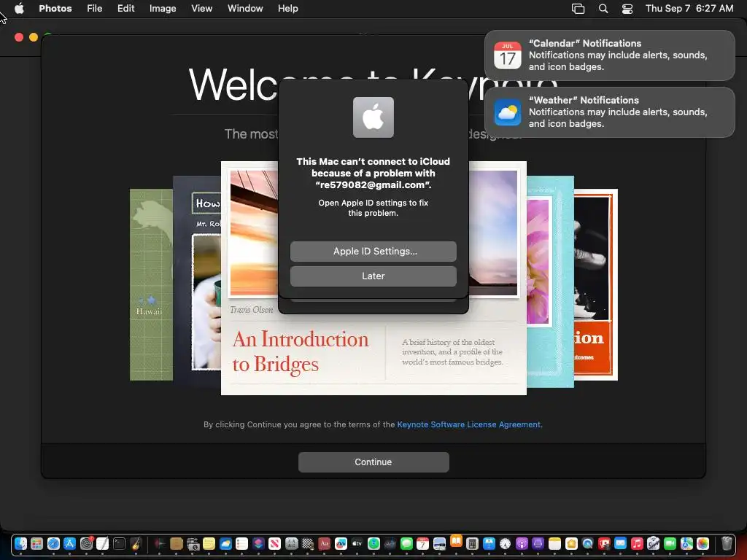747x560 pixels.
Task: Open the Image menu
Action: (163, 9)
